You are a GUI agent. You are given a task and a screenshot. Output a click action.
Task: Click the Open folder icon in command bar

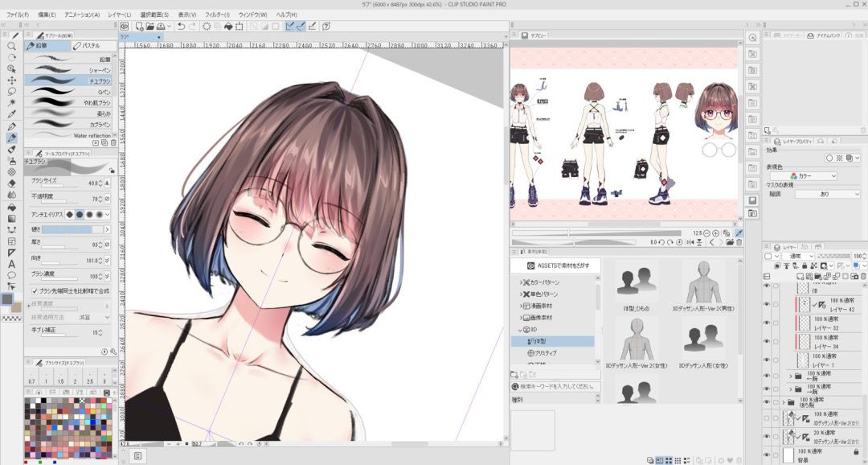[x=150, y=26]
